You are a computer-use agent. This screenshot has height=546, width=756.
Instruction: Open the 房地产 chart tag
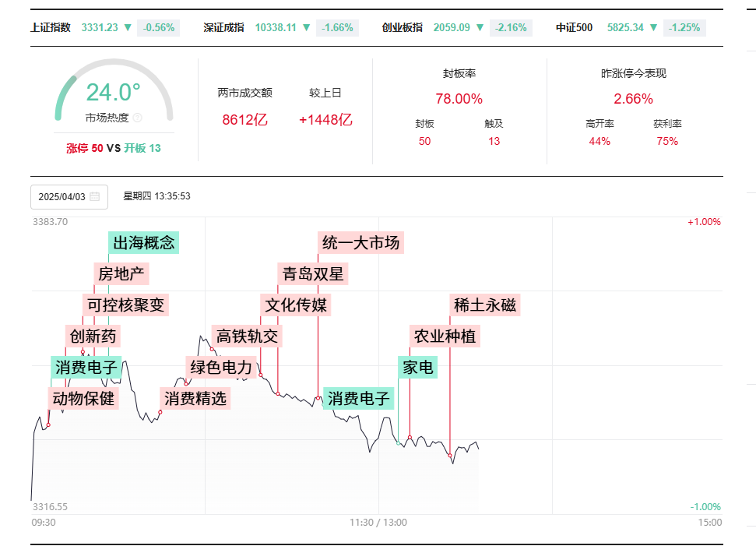point(121,274)
